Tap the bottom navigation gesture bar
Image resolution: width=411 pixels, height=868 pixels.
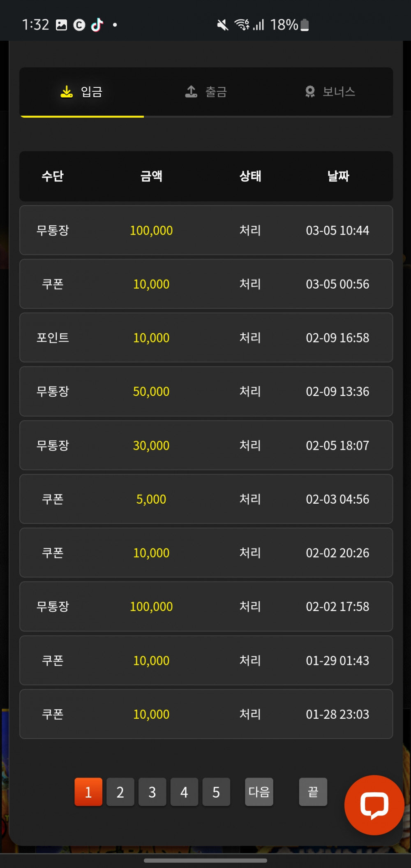205,860
